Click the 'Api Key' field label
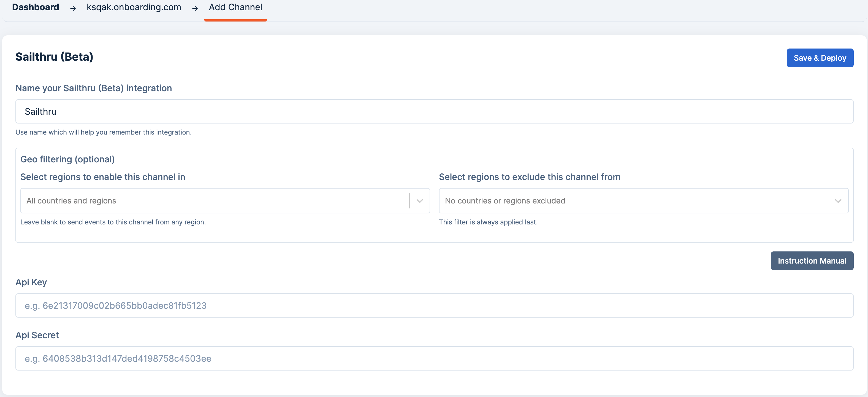The image size is (868, 397). [x=31, y=282]
